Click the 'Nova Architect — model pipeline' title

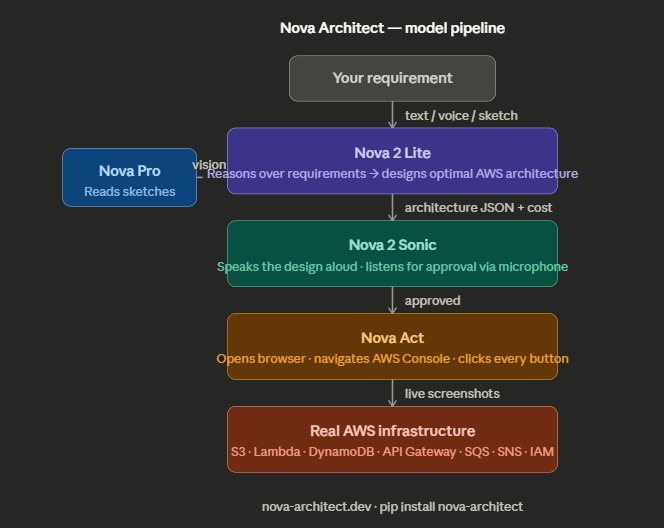pyautogui.click(x=392, y=28)
